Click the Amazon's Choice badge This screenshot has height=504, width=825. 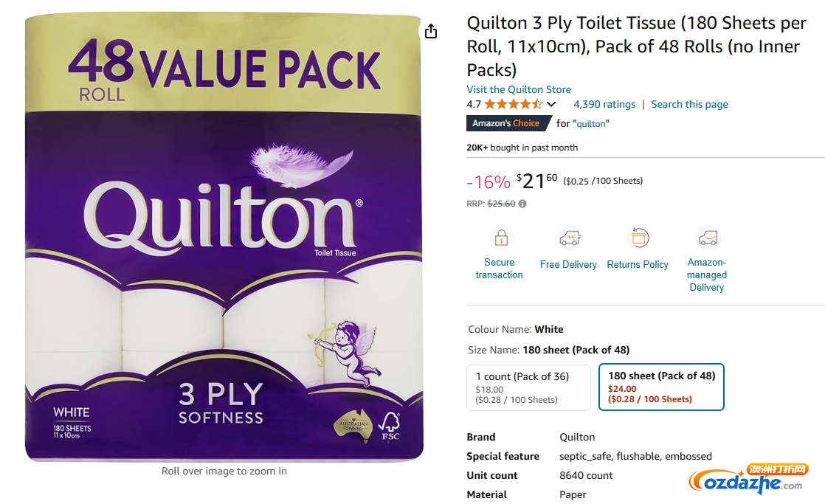(x=505, y=123)
